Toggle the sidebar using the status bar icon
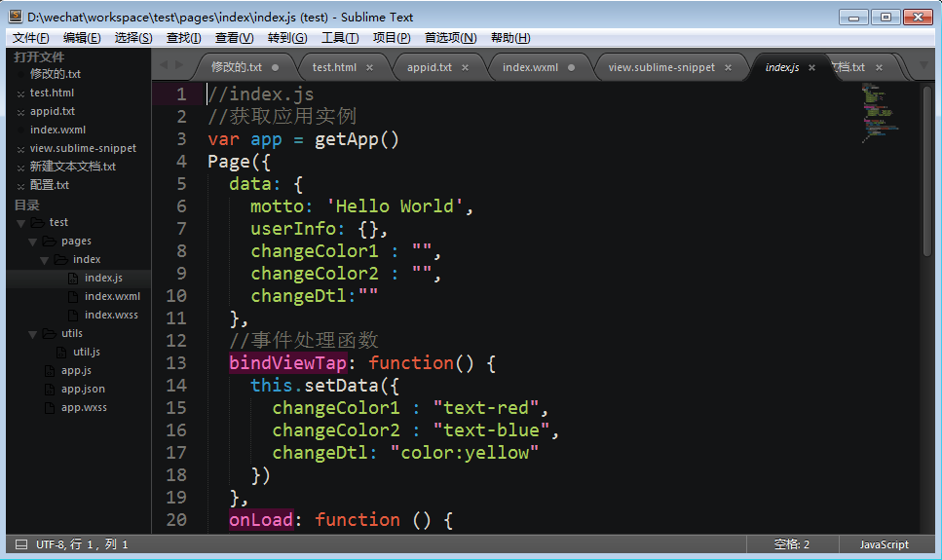The height and width of the screenshot is (560, 942). (x=21, y=544)
